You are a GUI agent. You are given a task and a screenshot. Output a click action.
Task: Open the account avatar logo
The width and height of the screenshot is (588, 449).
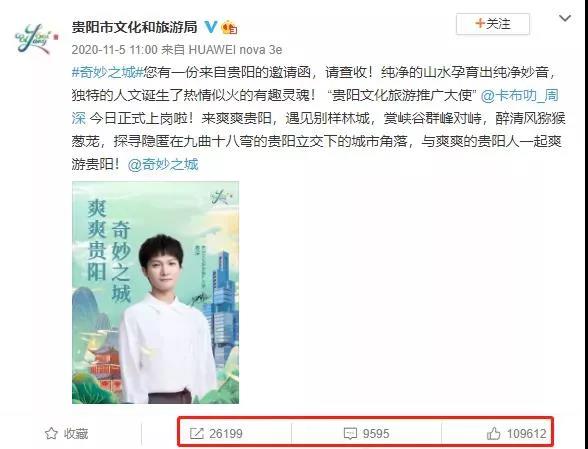point(35,39)
